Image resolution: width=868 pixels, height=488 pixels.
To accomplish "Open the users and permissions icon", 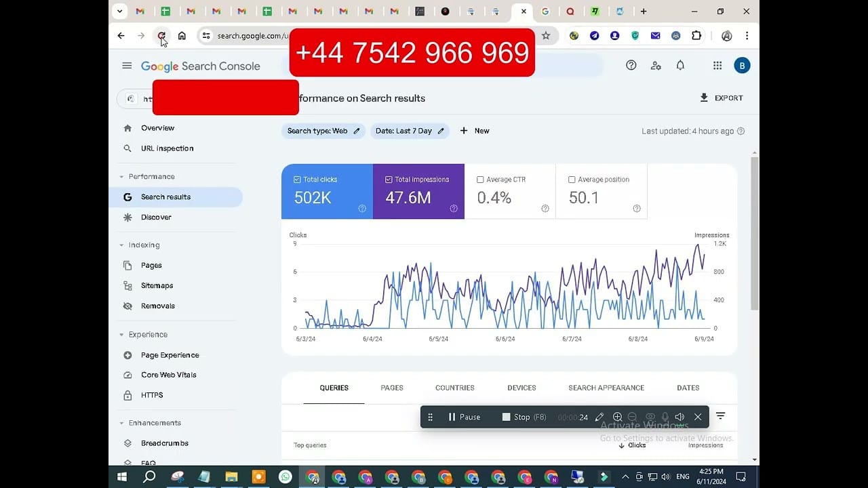I will click(x=656, y=66).
